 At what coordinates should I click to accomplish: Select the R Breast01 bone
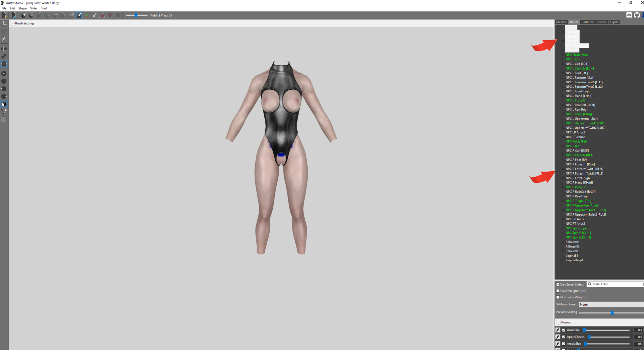[572, 242]
